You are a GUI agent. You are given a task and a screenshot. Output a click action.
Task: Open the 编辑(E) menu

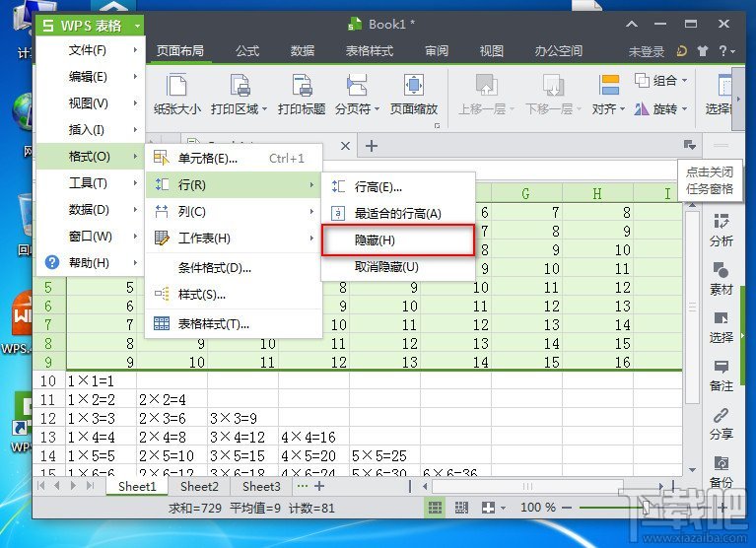(90, 77)
